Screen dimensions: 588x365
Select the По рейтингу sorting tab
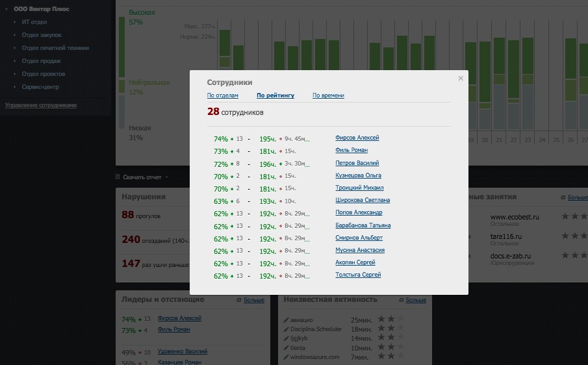click(x=275, y=95)
